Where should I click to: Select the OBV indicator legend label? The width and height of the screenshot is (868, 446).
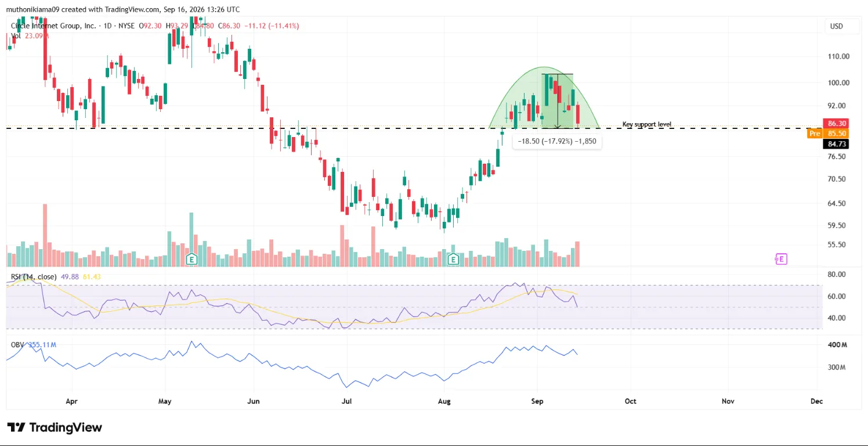[x=18, y=345]
